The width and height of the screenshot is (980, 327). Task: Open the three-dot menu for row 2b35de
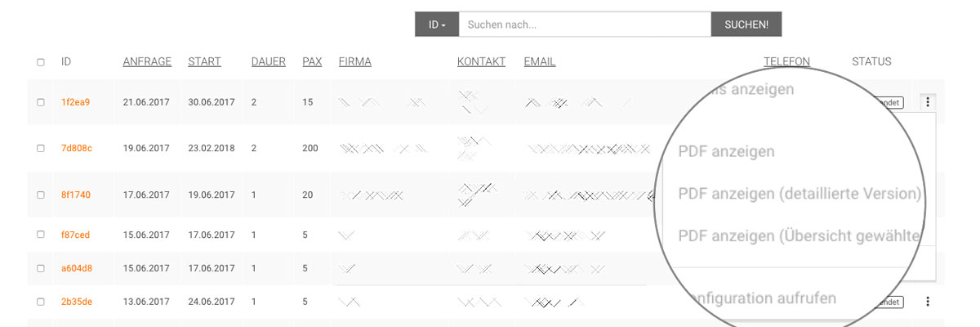pyautogui.click(x=928, y=302)
